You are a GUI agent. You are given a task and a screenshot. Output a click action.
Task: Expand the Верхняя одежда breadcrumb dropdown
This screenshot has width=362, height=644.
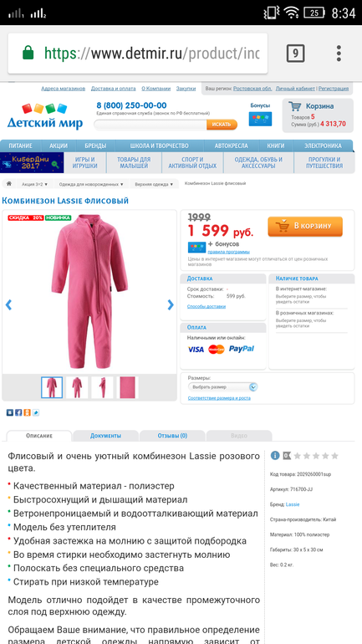tap(154, 184)
